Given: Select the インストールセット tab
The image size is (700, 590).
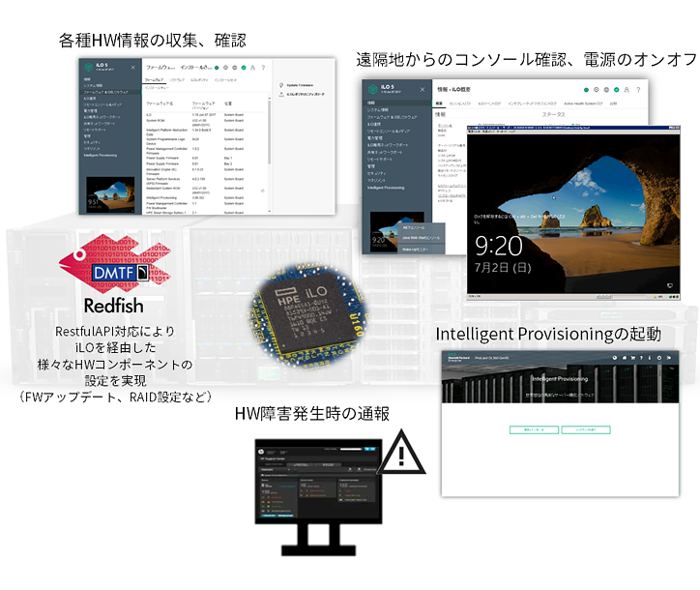Looking at the screenshot, I should (225, 80).
